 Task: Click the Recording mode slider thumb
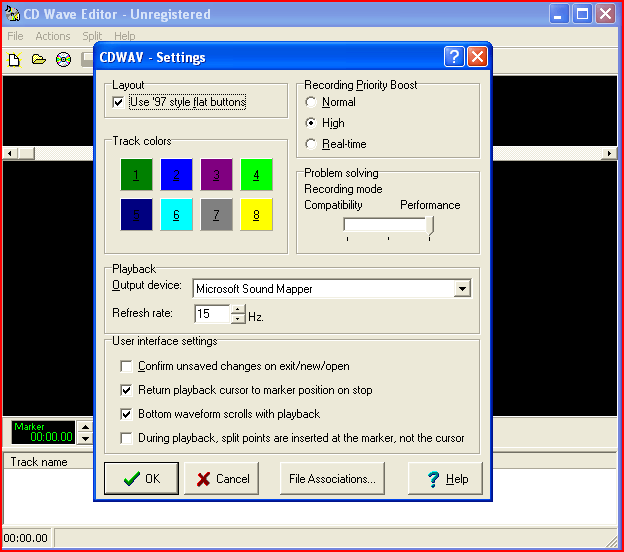tap(430, 226)
